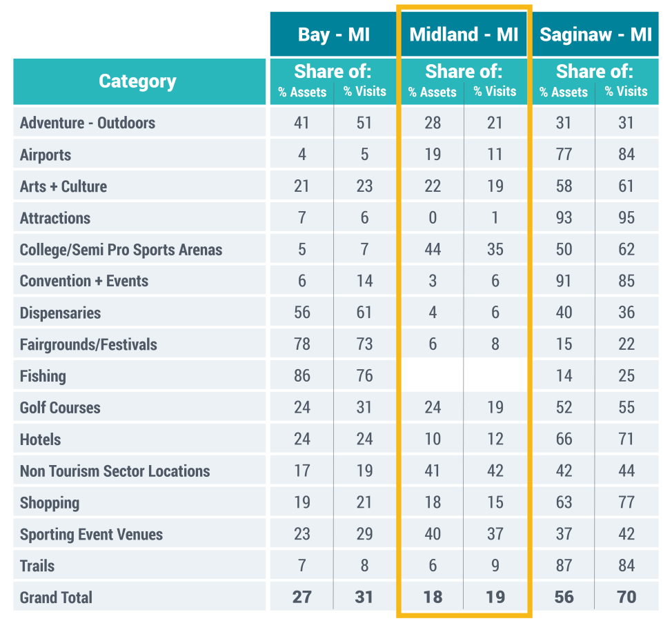This screenshot has height=621, width=672.
Task: Select the Sporting Event Venues label
Action: pos(91,534)
